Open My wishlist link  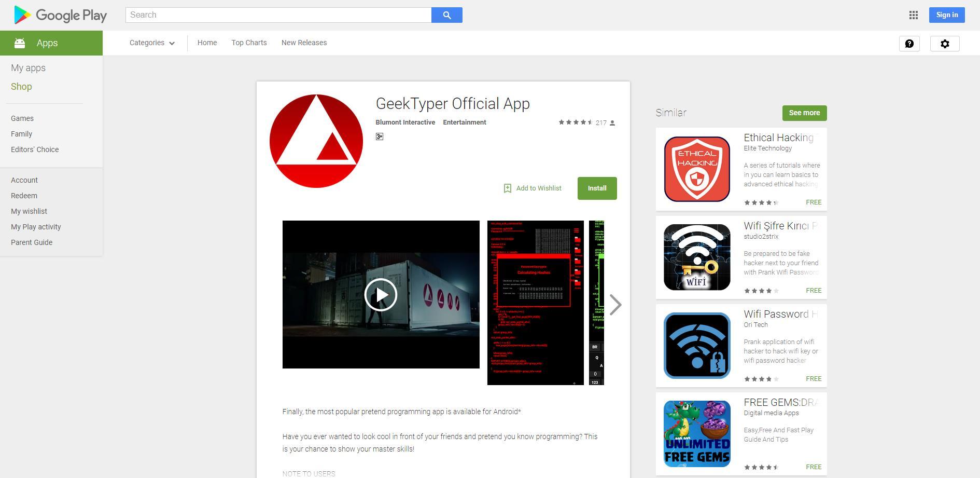29,211
